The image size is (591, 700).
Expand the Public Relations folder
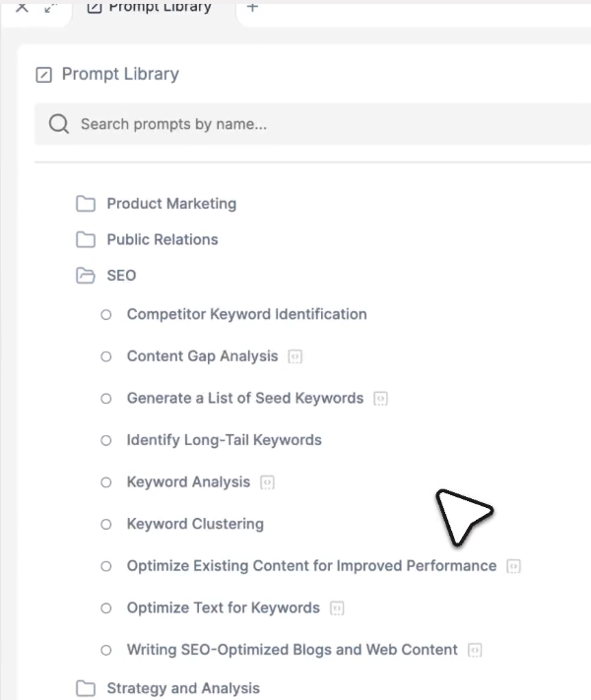(86, 239)
